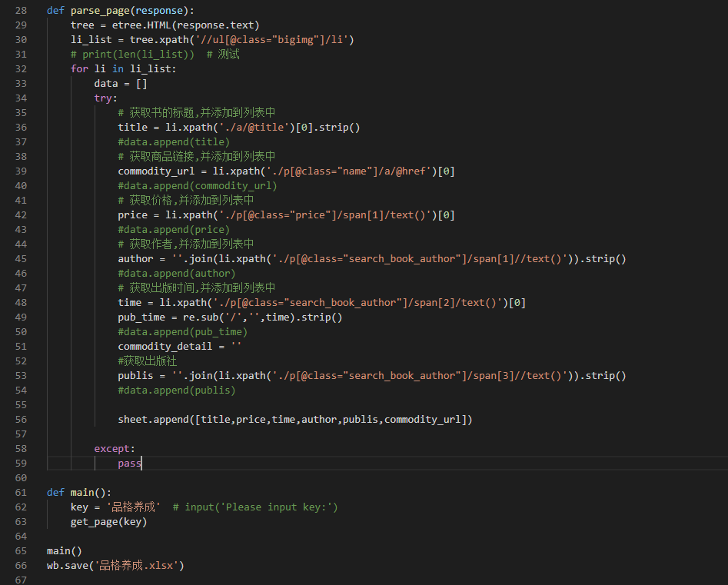
Task: Click line number 28 in the gutter
Action: 21,11
